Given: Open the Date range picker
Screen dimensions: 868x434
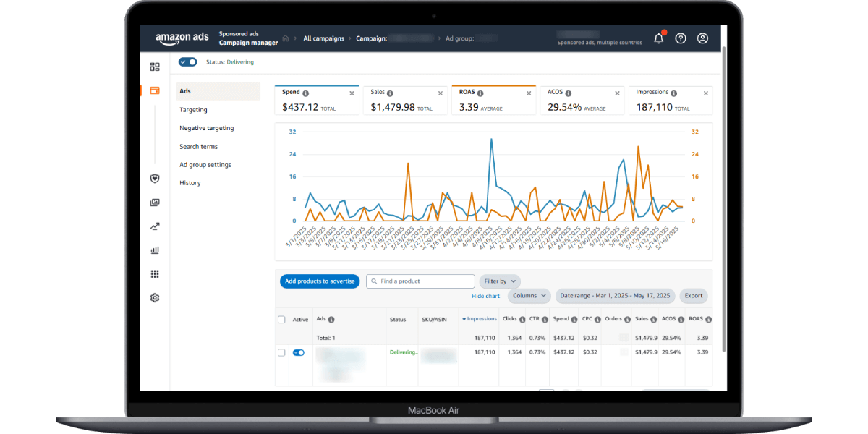Looking at the screenshot, I should (x=616, y=296).
